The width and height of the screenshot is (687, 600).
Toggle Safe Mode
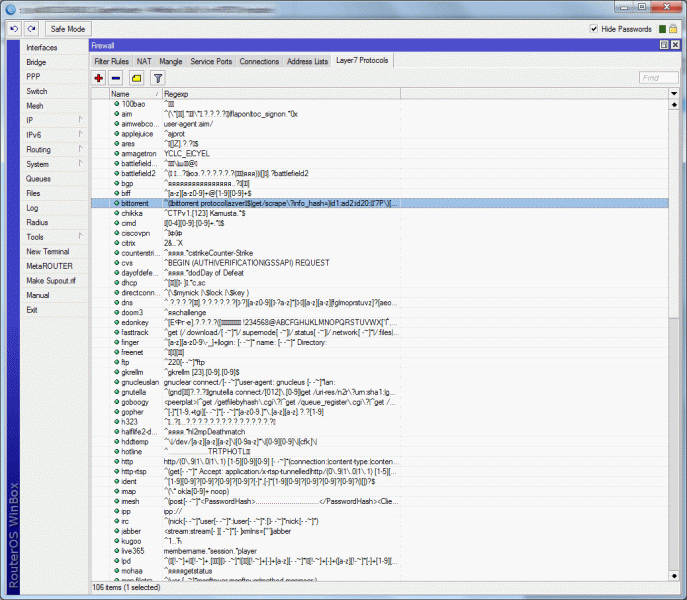[68, 29]
